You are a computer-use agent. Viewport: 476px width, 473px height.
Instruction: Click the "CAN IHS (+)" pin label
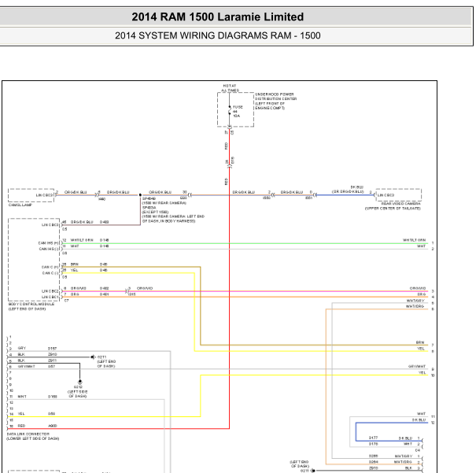point(49,243)
